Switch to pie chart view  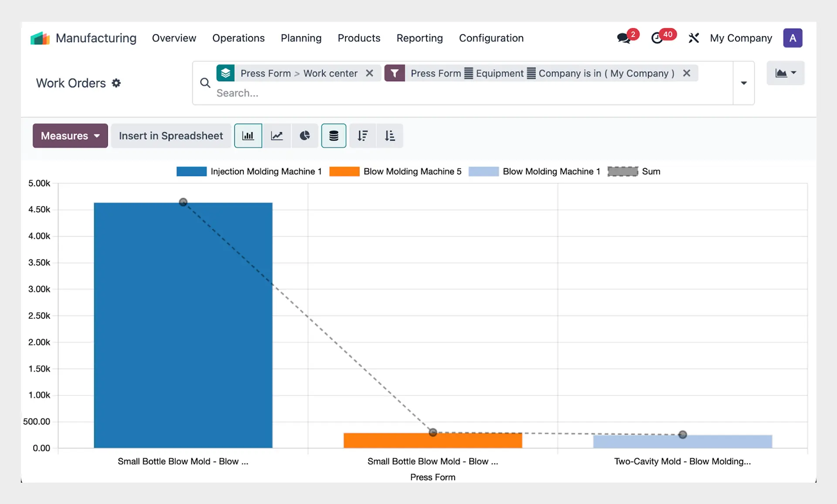click(x=305, y=136)
